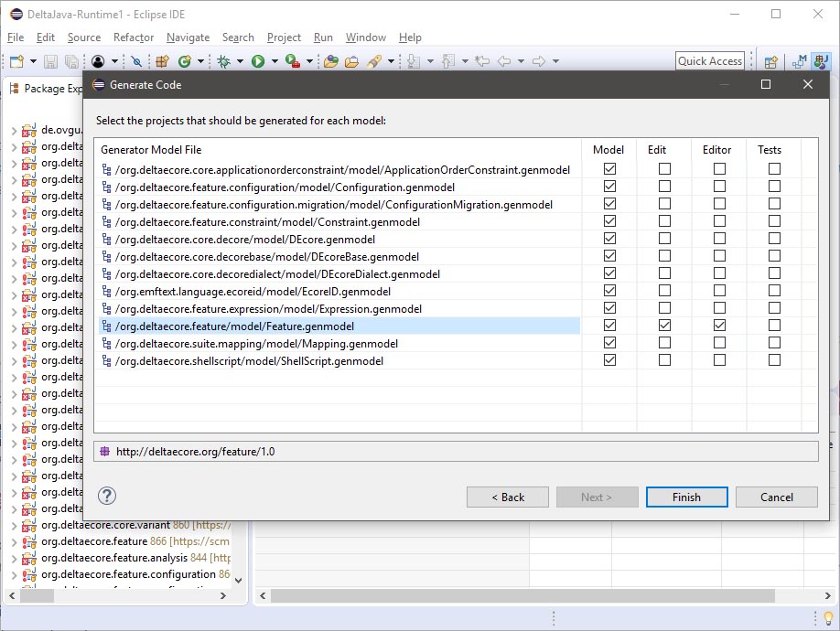Open the Window menu

coord(366,37)
